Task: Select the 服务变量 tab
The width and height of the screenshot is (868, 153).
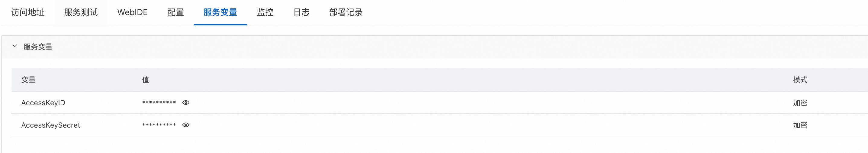Action: point(220,12)
